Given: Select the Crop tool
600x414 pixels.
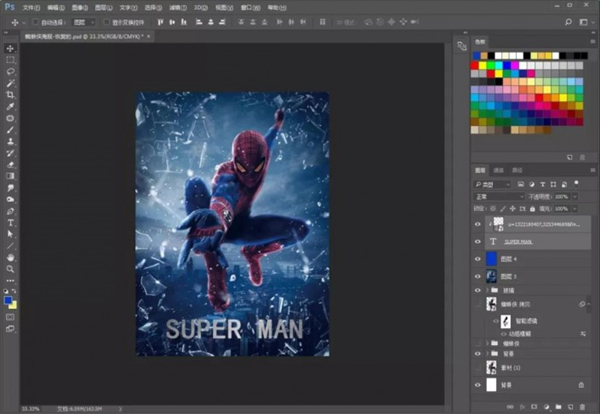Looking at the screenshot, I should pyautogui.click(x=11, y=95).
